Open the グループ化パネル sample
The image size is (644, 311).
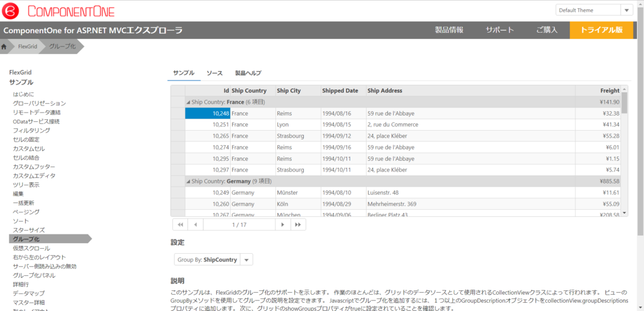pos(34,275)
